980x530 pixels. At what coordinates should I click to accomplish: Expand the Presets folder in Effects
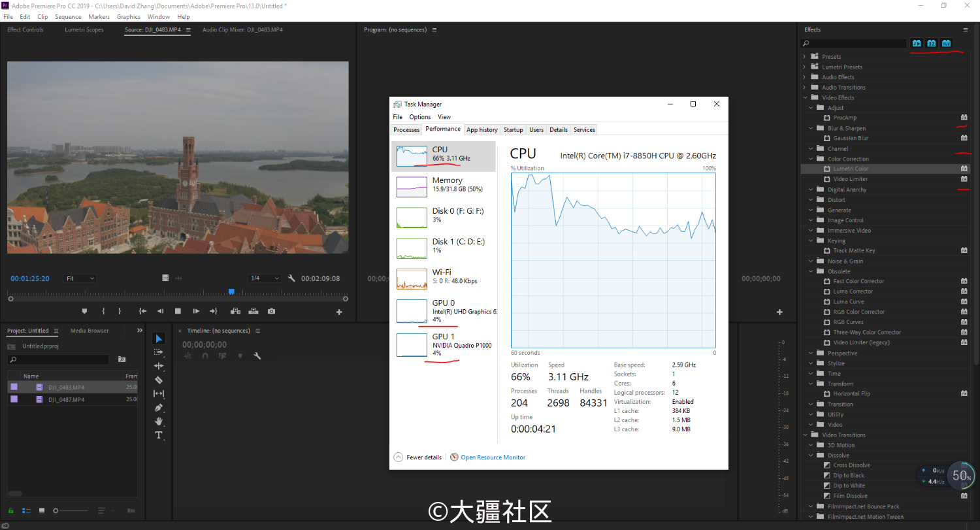804,57
